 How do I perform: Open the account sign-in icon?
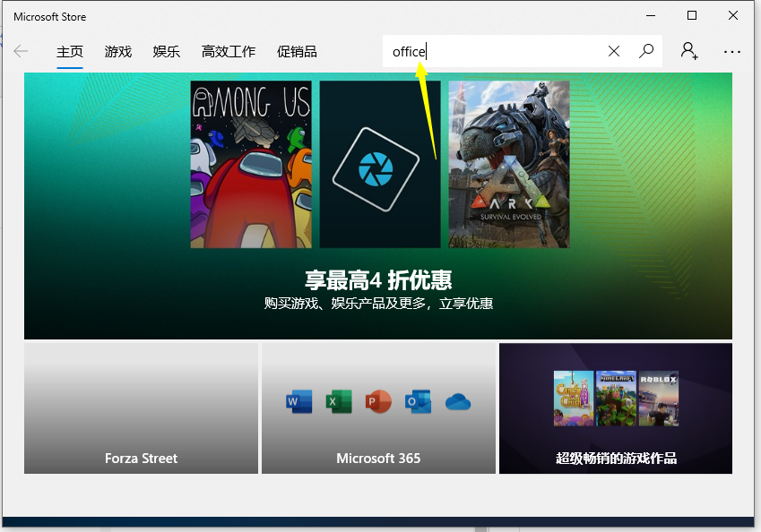pos(688,51)
